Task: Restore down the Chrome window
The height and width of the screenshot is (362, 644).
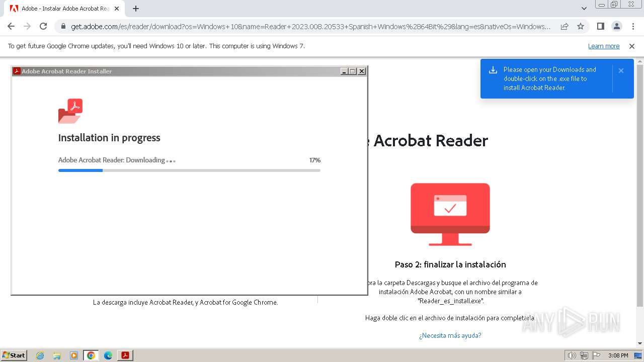Action: [614, 4]
